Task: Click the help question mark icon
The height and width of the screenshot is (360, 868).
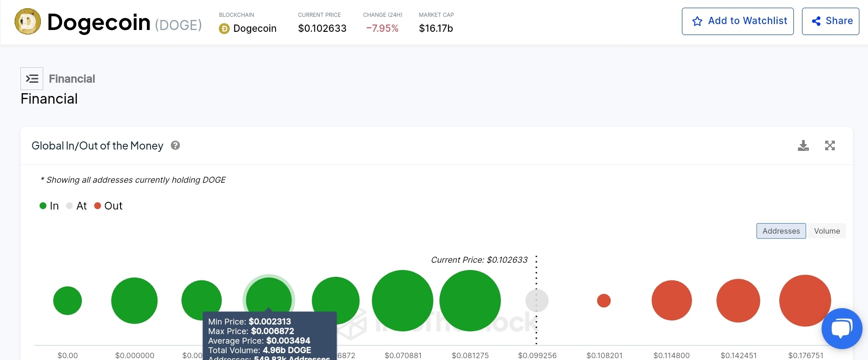Action: (x=175, y=145)
